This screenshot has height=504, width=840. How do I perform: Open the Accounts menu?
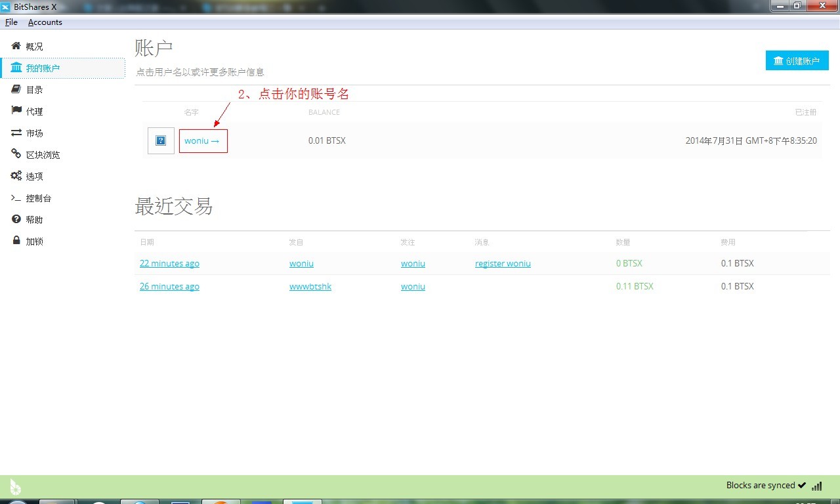coord(45,22)
